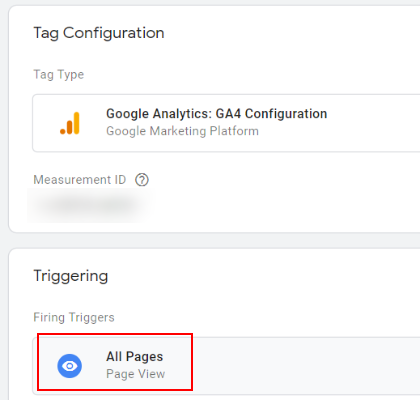
Task: Click the 'Google Marketing Platform' subtitle text
Action: click(x=182, y=131)
